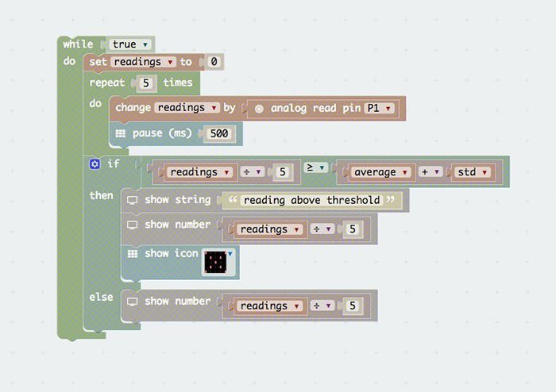This screenshot has width=556, height=392.
Task: Click the repeat count field showing 5
Action: click(x=145, y=83)
